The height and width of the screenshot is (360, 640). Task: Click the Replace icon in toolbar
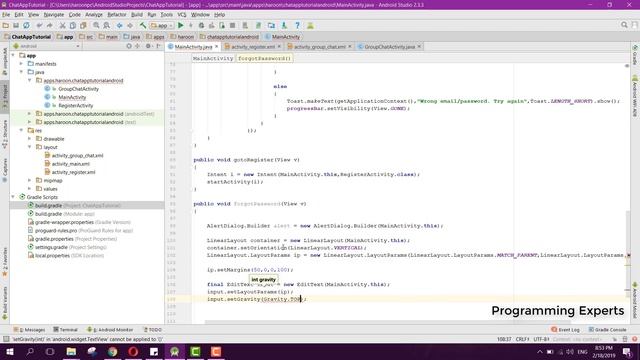pos(107,25)
